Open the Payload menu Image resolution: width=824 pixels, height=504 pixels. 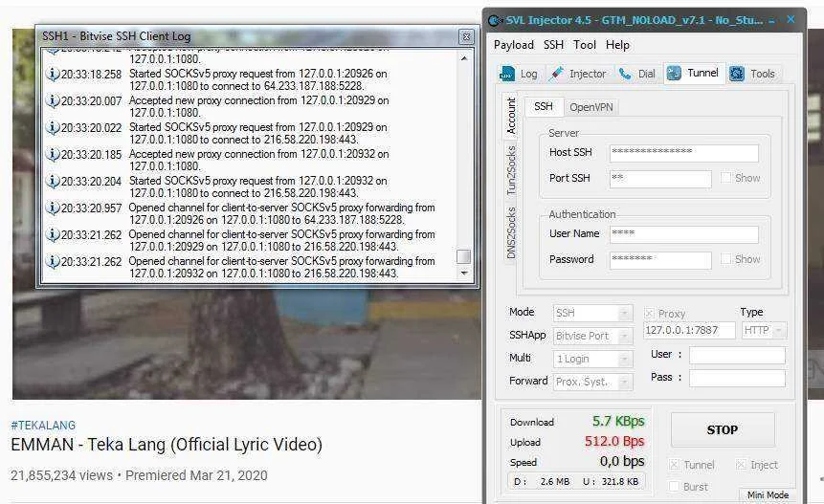point(513,45)
